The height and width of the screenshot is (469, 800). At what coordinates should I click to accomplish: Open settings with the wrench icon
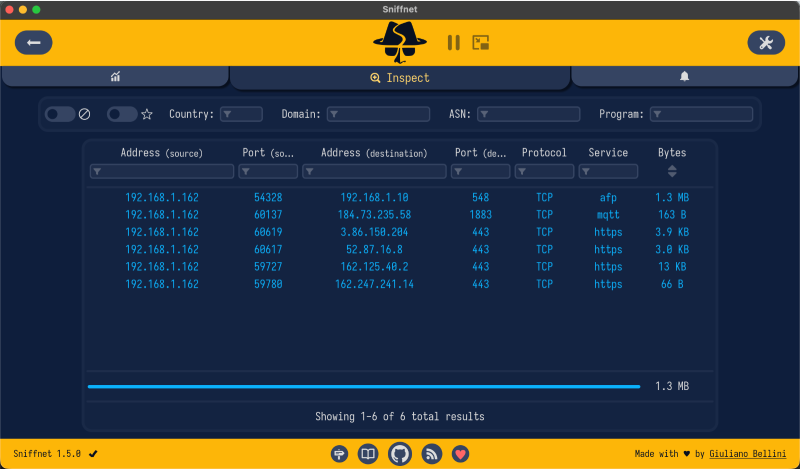point(766,42)
